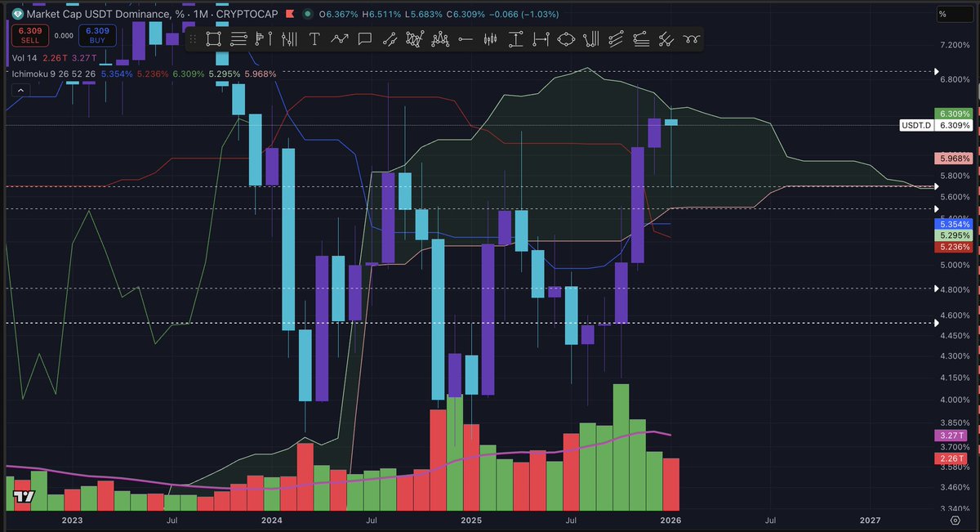Click the 3.340% price scale label
Viewport: 980px width, 532px height.
[955, 507]
